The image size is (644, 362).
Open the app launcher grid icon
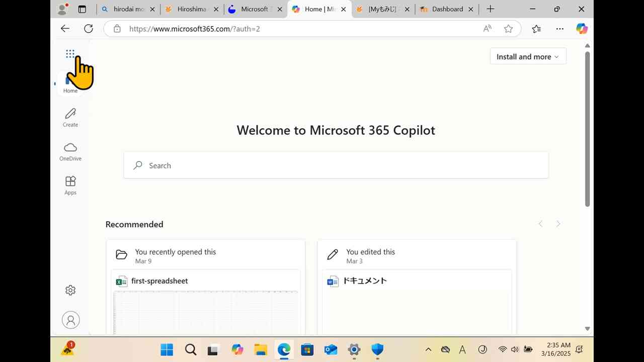coord(70,54)
